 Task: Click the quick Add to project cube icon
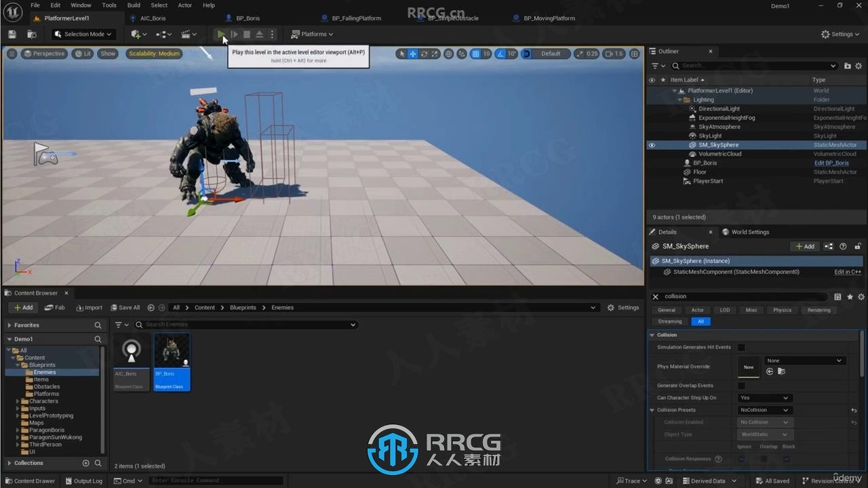[x=138, y=34]
